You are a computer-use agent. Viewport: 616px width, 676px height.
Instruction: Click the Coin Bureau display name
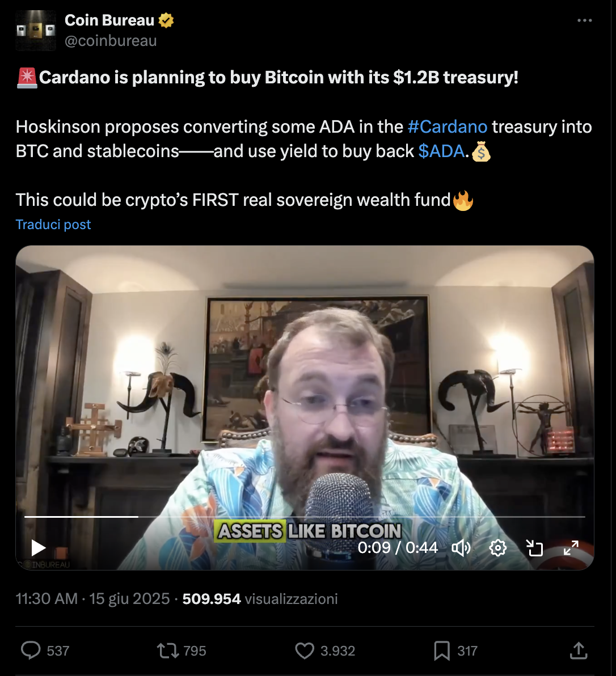(109, 20)
